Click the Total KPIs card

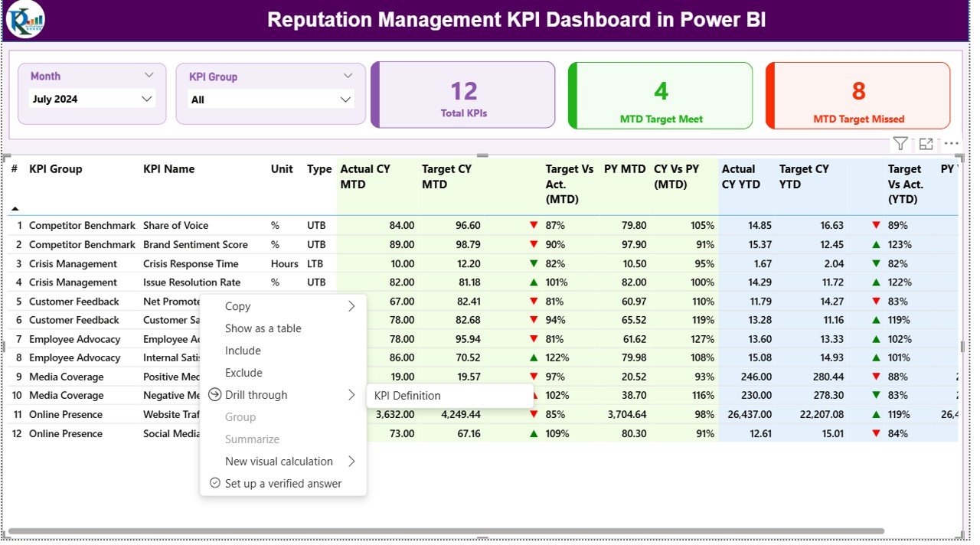[463, 95]
